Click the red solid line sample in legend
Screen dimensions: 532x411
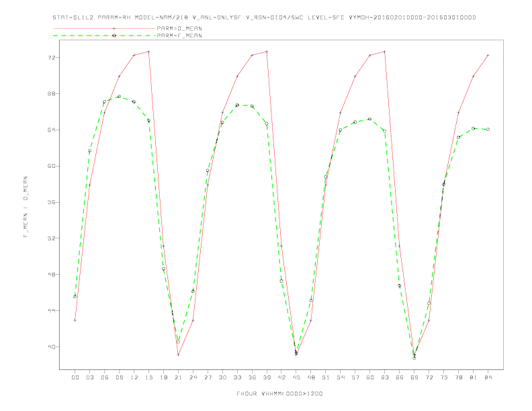pos(104,28)
